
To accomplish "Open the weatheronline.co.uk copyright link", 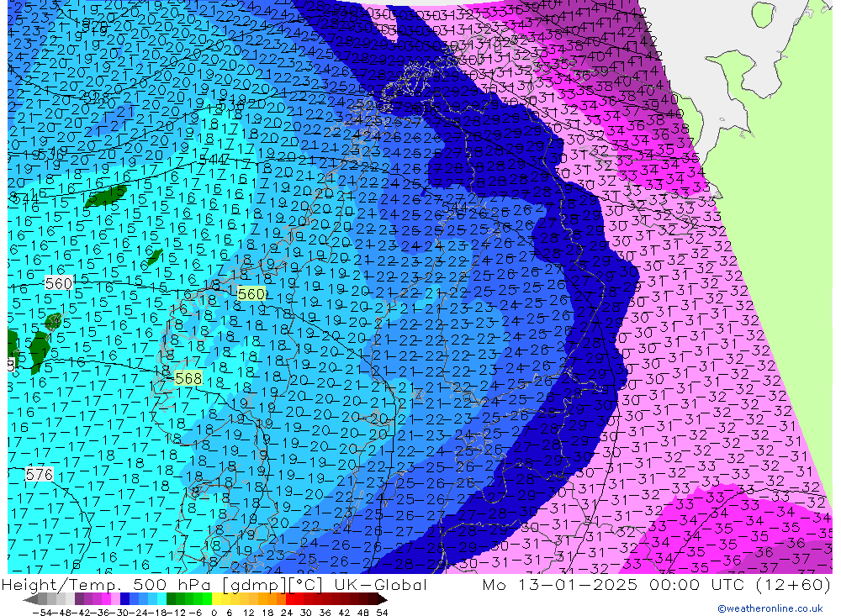I will pyautogui.click(x=770, y=608).
